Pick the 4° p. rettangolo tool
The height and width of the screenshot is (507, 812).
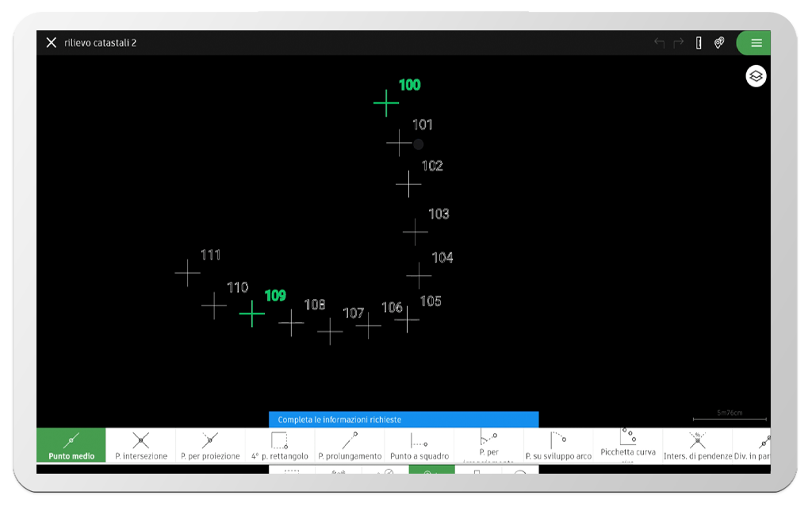[279, 445]
